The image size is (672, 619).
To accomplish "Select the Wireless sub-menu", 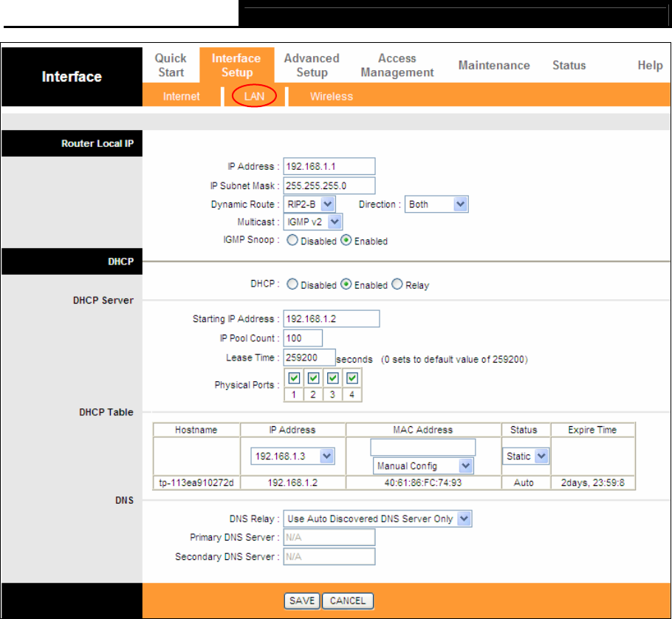I will click(331, 96).
